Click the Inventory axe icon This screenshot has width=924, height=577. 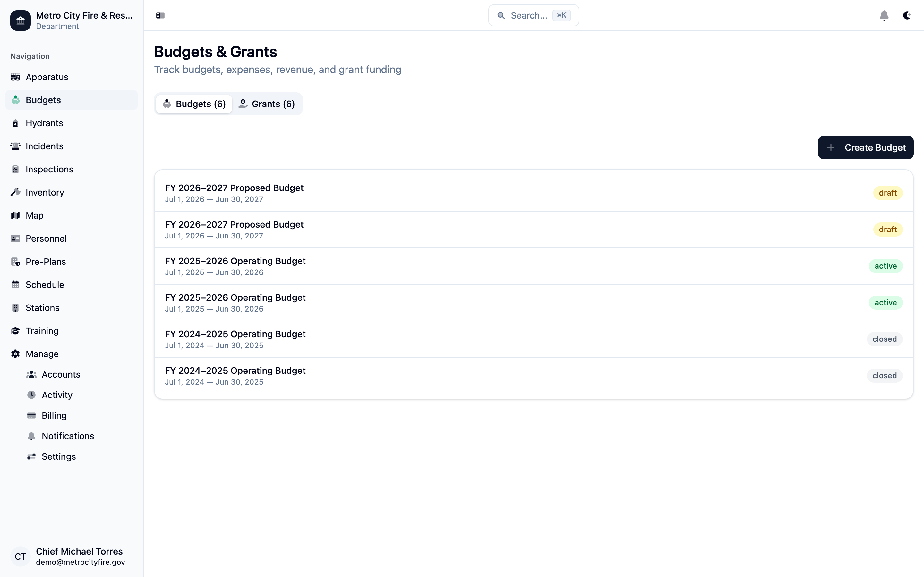15,192
